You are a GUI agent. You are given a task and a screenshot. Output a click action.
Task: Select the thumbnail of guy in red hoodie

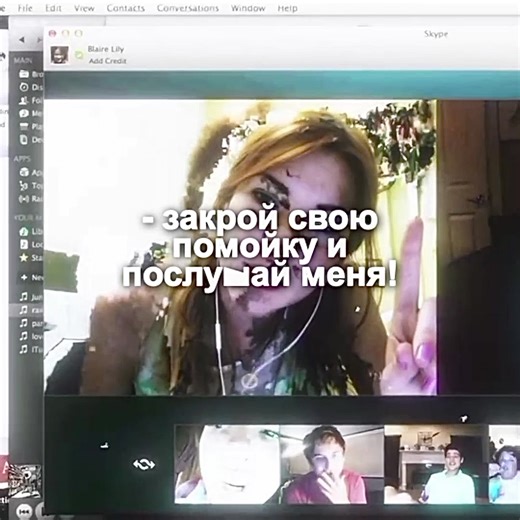click(332, 464)
